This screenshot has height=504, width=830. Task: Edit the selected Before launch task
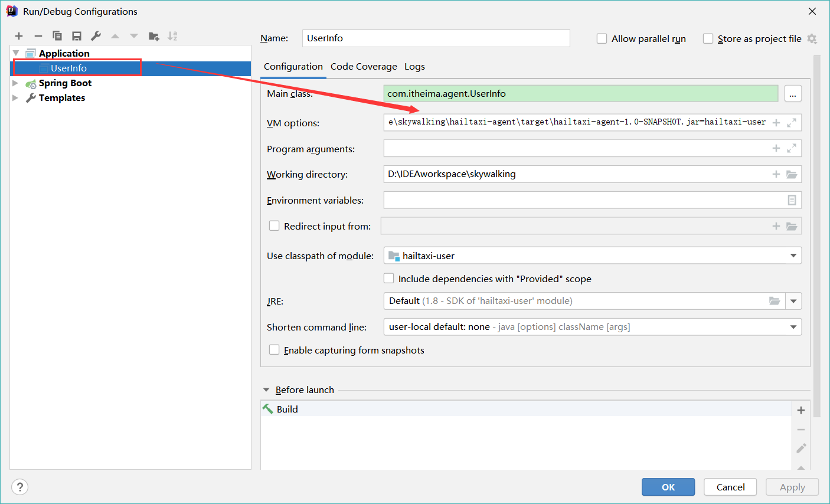(801, 449)
